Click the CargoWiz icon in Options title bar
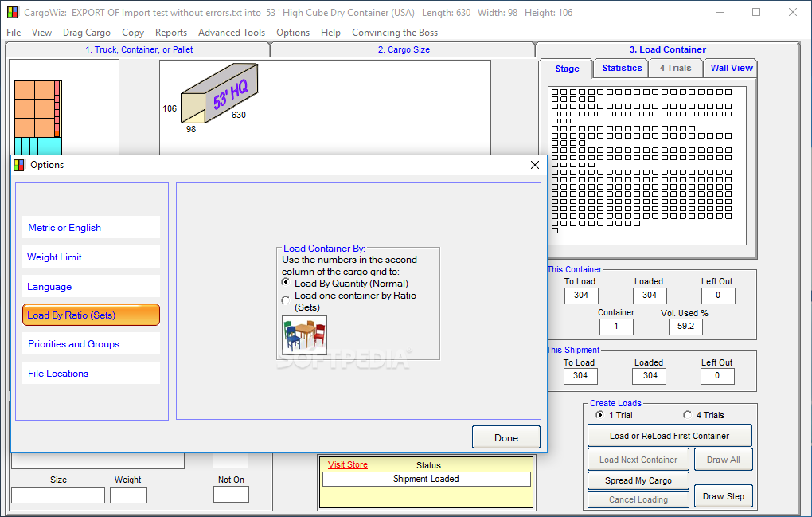The image size is (812, 517). point(19,165)
